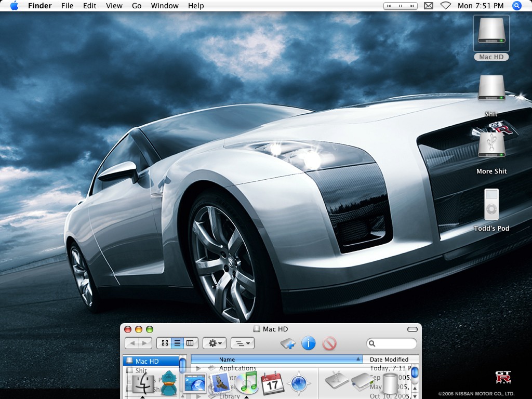Click the Trash in the Dock

pyautogui.click(x=390, y=383)
